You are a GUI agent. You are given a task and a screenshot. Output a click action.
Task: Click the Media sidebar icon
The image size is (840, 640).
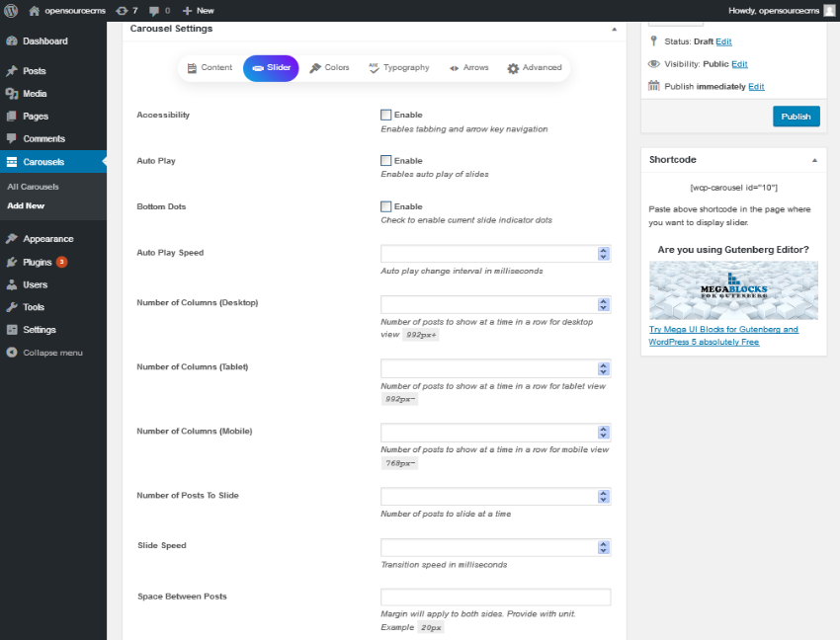pyautogui.click(x=11, y=93)
